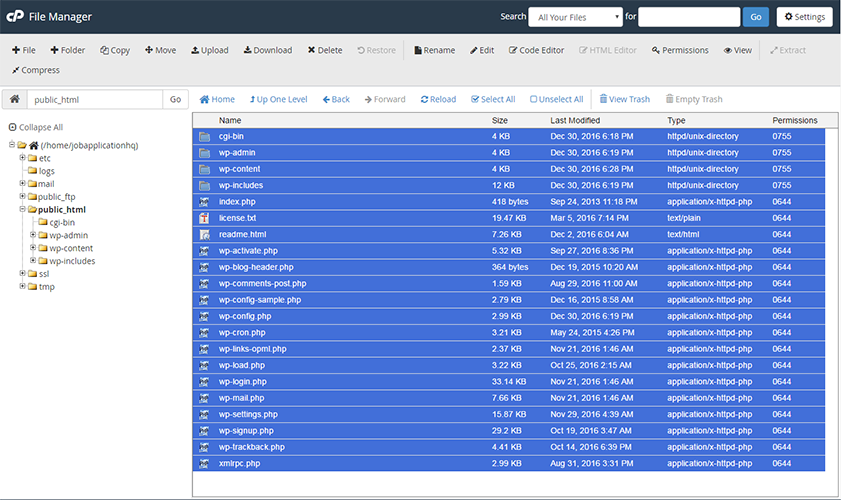Select wp-login.php file name
The image size is (841, 500).
point(242,381)
